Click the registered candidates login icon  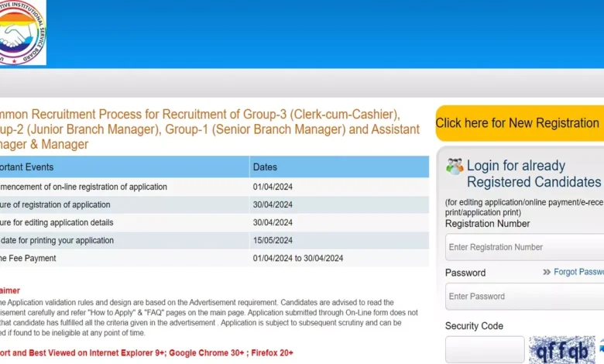click(455, 166)
